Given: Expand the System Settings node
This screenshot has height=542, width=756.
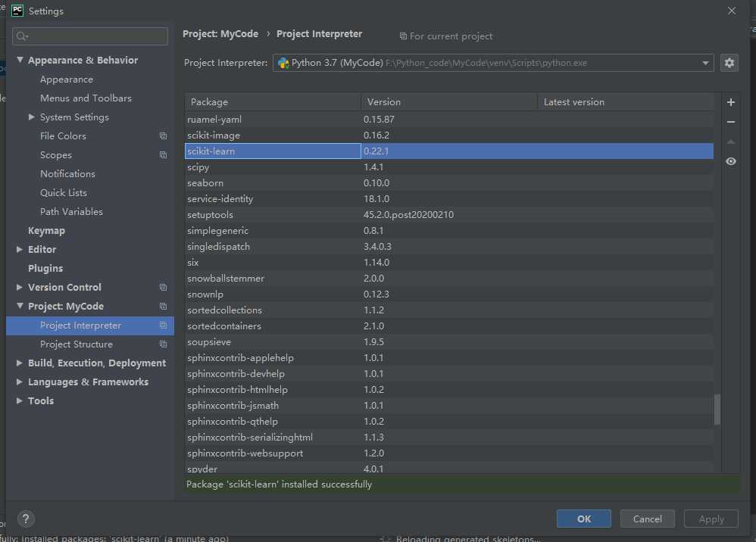Looking at the screenshot, I should [31, 117].
